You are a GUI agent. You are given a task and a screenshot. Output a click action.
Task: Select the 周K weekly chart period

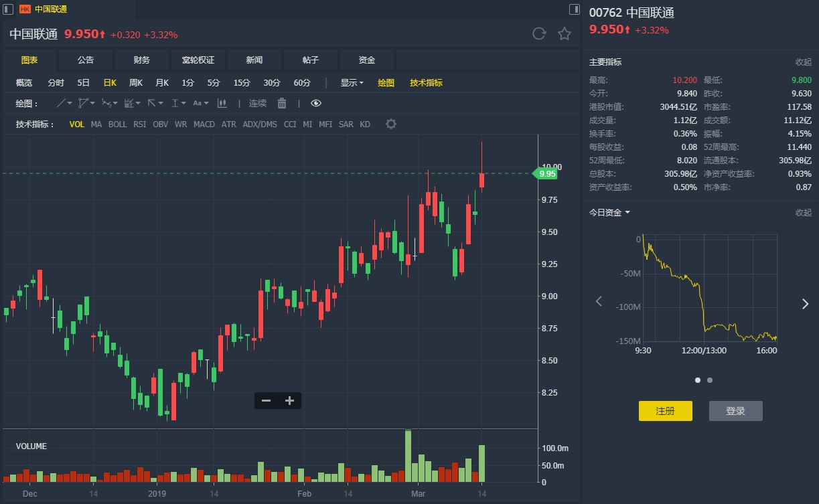coord(136,83)
